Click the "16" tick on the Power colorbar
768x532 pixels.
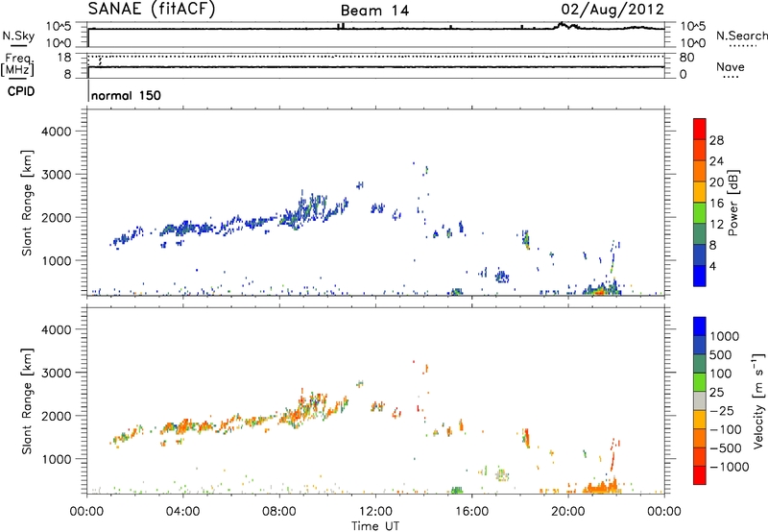click(716, 204)
